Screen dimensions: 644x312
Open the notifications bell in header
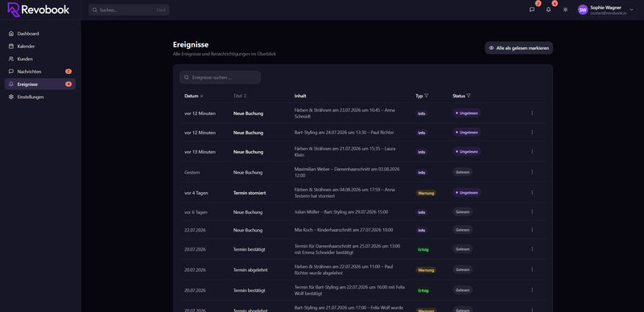pyautogui.click(x=548, y=10)
